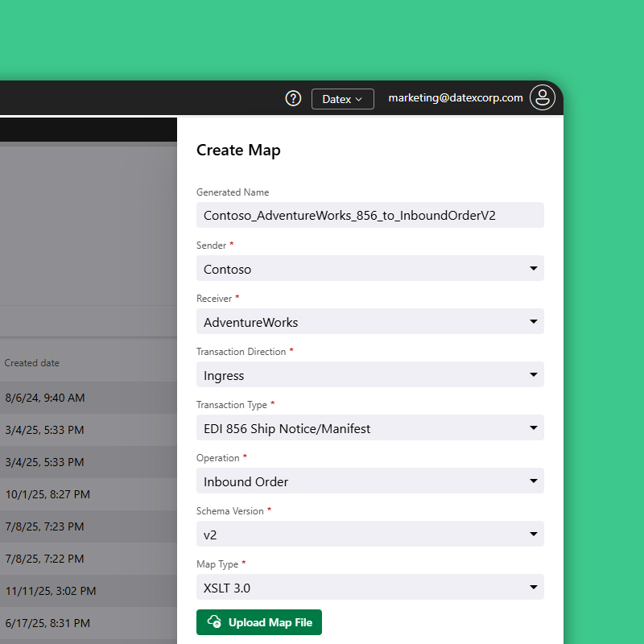Open the user profile avatar icon

click(543, 98)
